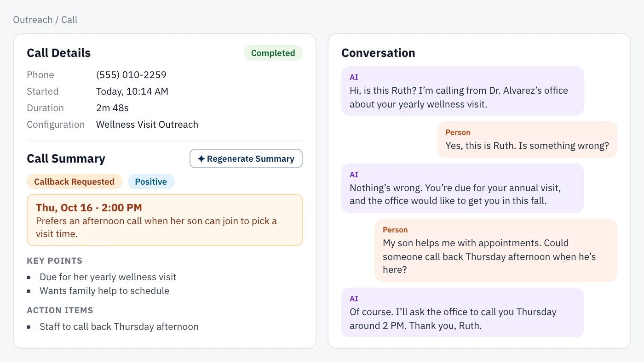The image size is (644, 362).
Task: Click the Configuration field label
Action: pos(56,124)
